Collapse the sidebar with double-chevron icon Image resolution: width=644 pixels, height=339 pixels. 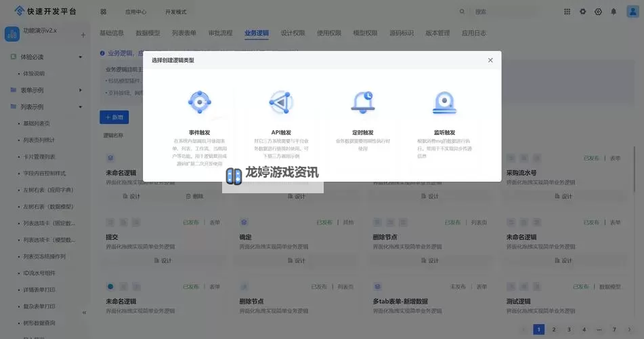point(85,313)
